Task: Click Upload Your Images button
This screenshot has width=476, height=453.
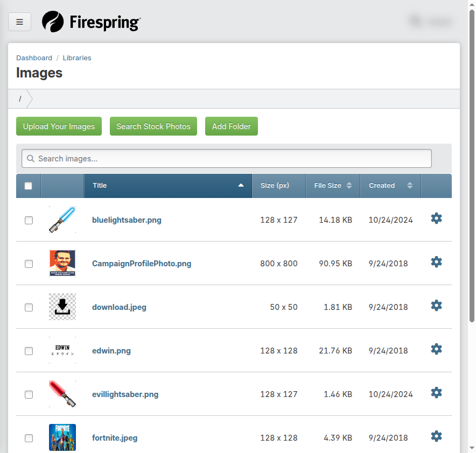Action: tap(59, 126)
